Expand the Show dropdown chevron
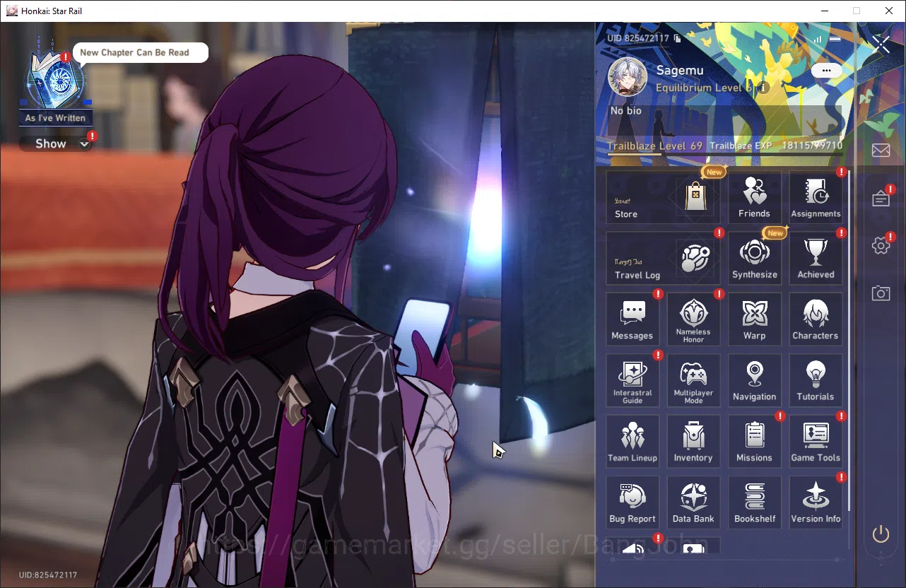The width and height of the screenshot is (906, 588). (x=84, y=144)
